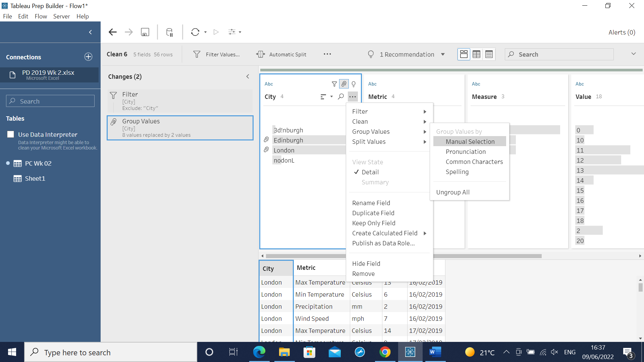This screenshot has height=362, width=644.
Task: Click the City field filter funnel icon
Action: pos(334,84)
